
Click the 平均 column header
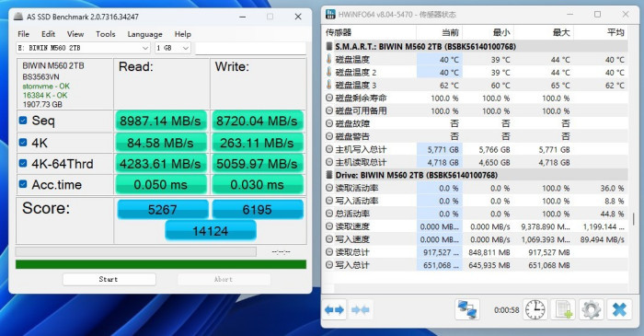[601, 32]
